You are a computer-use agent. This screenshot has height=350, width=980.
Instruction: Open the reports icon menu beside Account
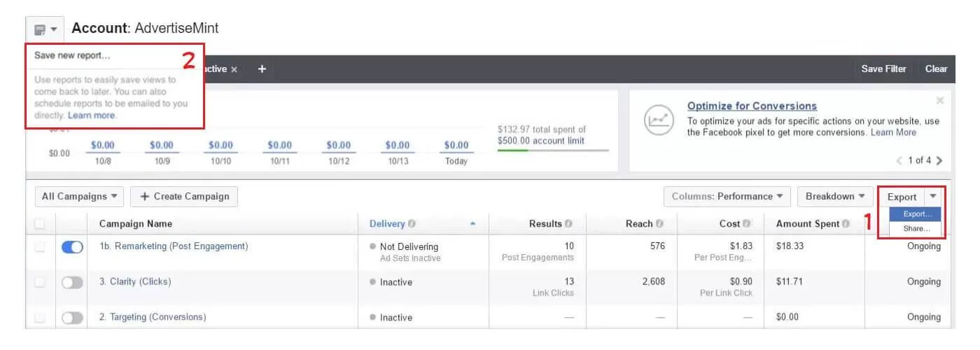pos(45,29)
